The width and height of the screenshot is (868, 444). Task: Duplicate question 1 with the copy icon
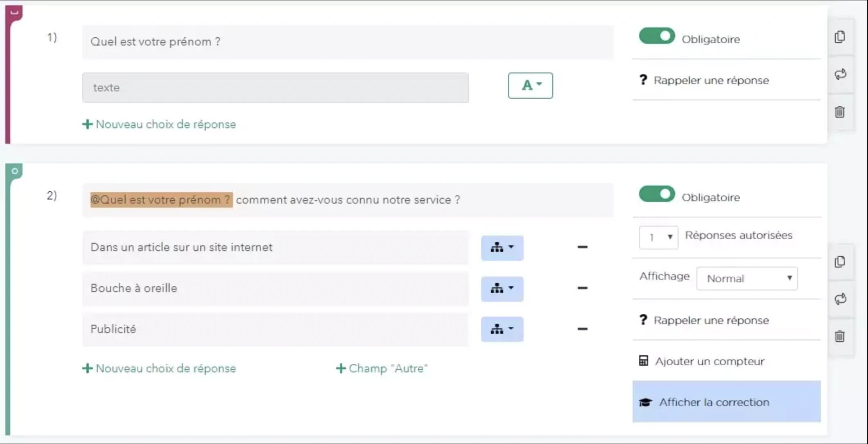[x=840, y=37]
